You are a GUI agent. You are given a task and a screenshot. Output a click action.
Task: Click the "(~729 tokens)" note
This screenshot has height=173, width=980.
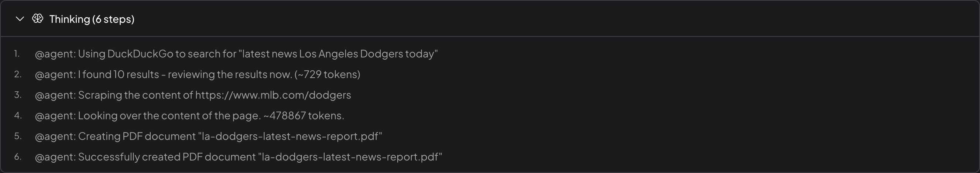[327, 74]
